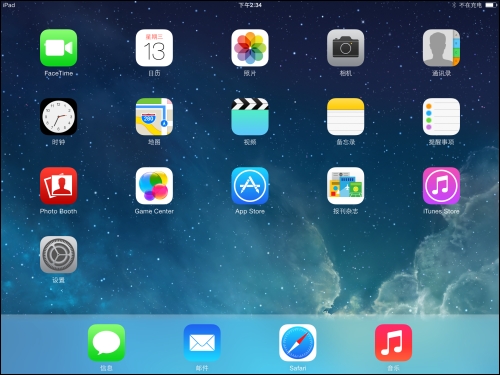Open Game Center
The height and width of the screenshot is (375, 500).
[154, 186]
